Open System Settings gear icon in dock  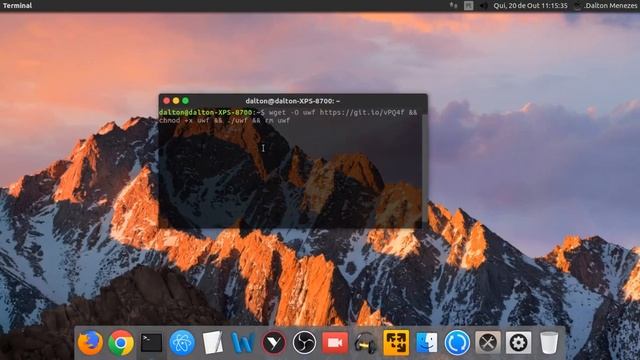[x=518, y=342]
